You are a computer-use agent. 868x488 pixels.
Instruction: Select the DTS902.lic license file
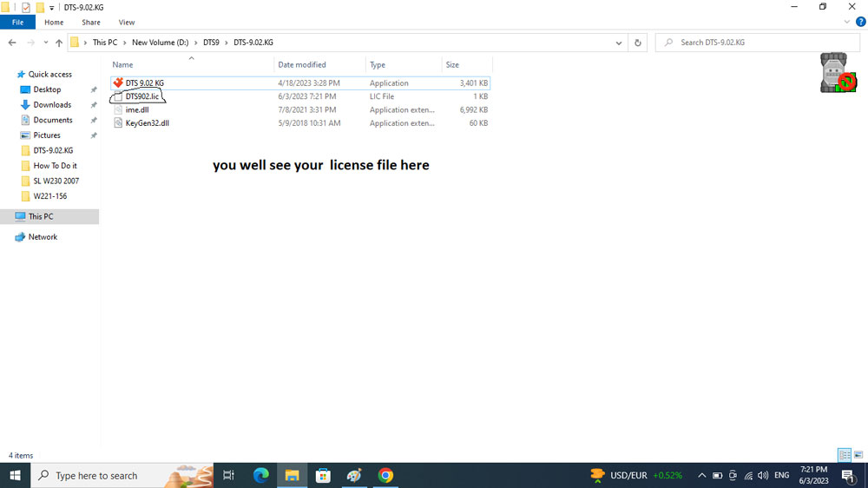click(x=142, y=96)
